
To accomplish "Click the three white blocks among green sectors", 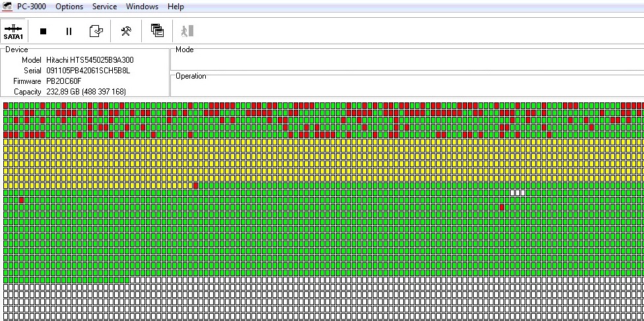I will 518,193.
